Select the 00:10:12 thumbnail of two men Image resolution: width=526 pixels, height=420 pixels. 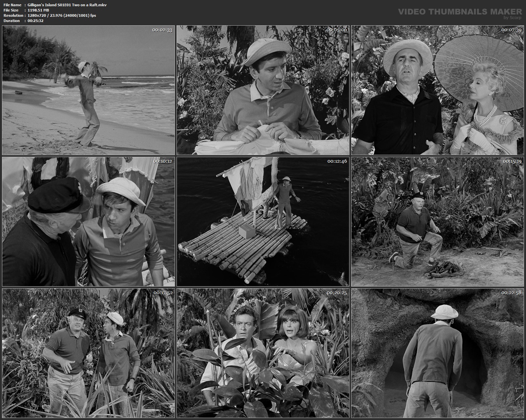(x=88, y=222)
